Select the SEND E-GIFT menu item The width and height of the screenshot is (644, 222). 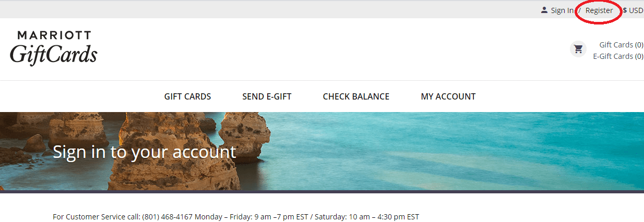pyautogui.click(x=267, y=96)
